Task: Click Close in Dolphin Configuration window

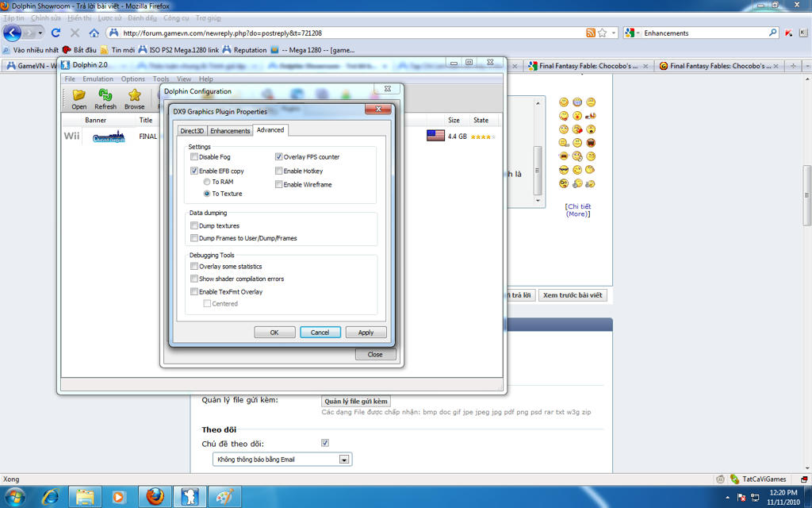Action: [375, 355]
